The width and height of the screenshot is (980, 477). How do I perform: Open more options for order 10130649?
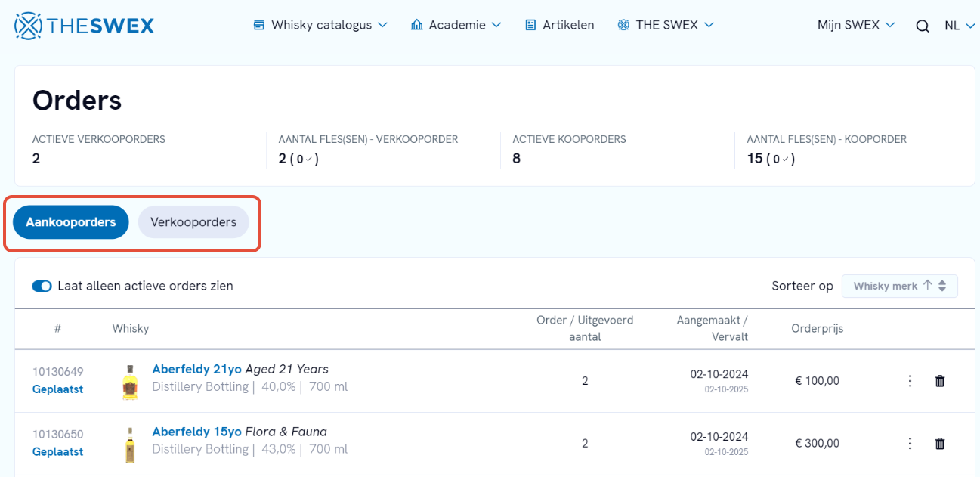click(910, 381)
